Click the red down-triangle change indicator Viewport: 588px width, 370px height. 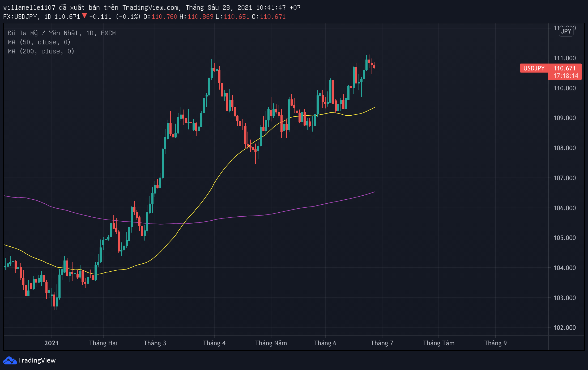point(84,16)
